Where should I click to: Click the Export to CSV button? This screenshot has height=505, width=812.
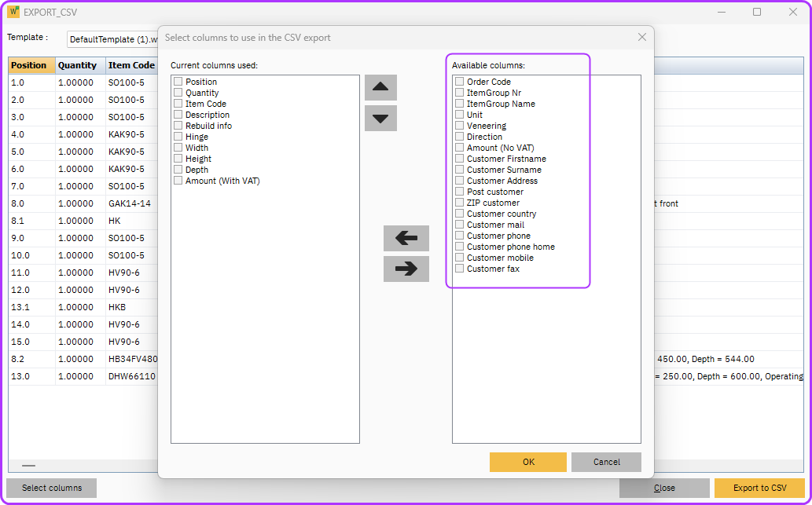(759, 488)
